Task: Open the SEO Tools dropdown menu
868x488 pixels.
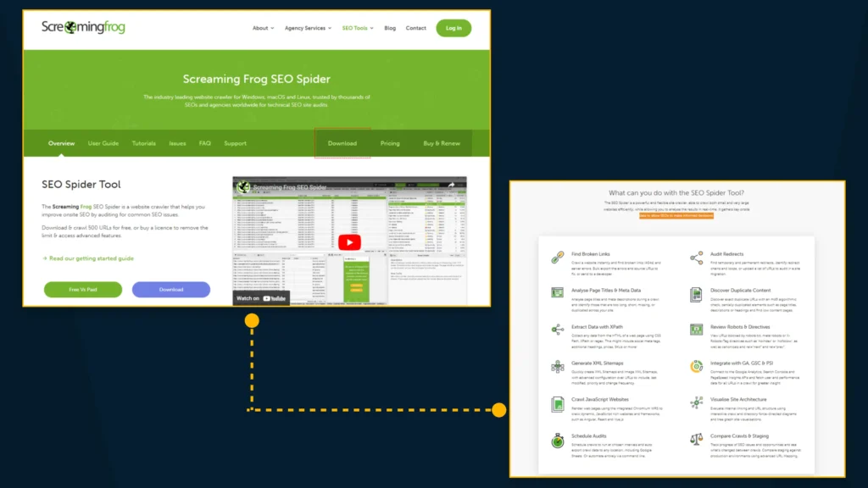Action: 357,28
